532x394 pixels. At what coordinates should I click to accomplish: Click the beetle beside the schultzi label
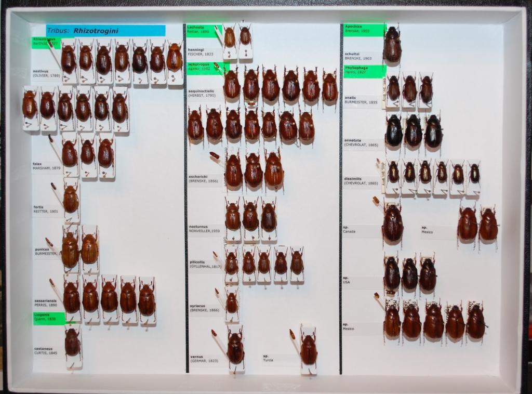click(392, 45)
